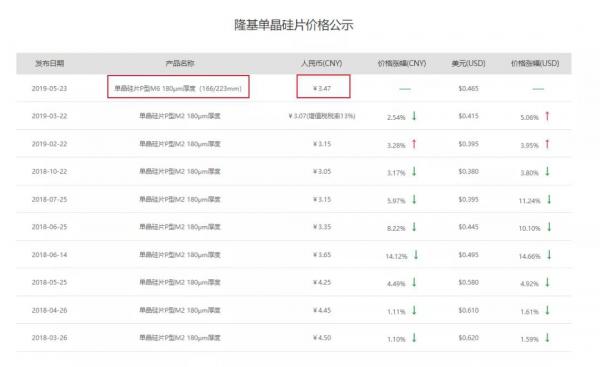Select the USD price $0.495

click(x=468, y=255)
